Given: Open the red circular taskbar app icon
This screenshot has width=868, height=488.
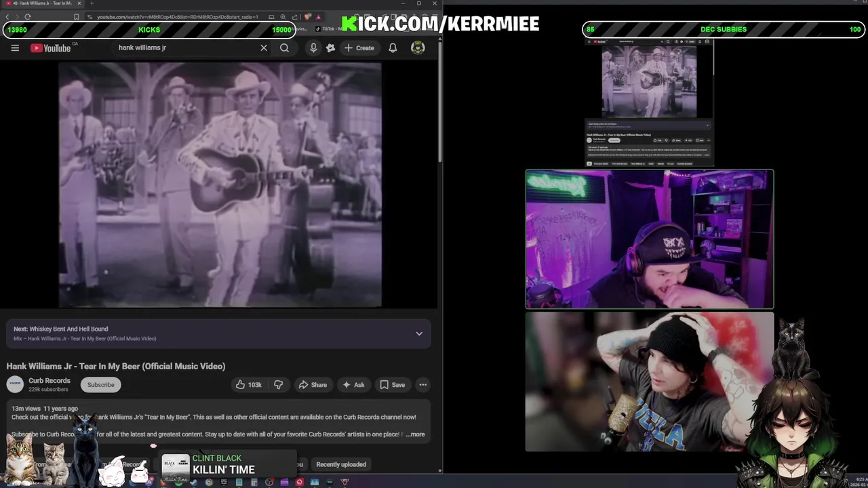Looking at the screenshot, I should pos(299,482).
